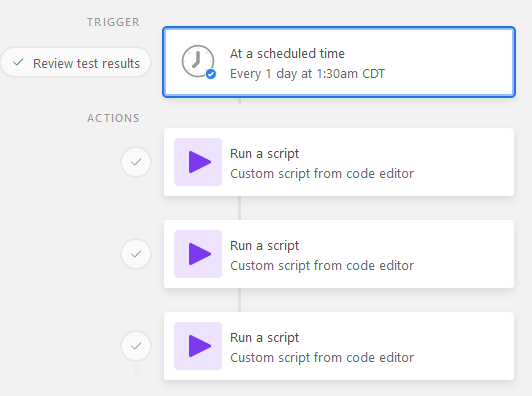
Task: Select the first action's circular check status
Action: pyautogui.click(x=136, y=162)
